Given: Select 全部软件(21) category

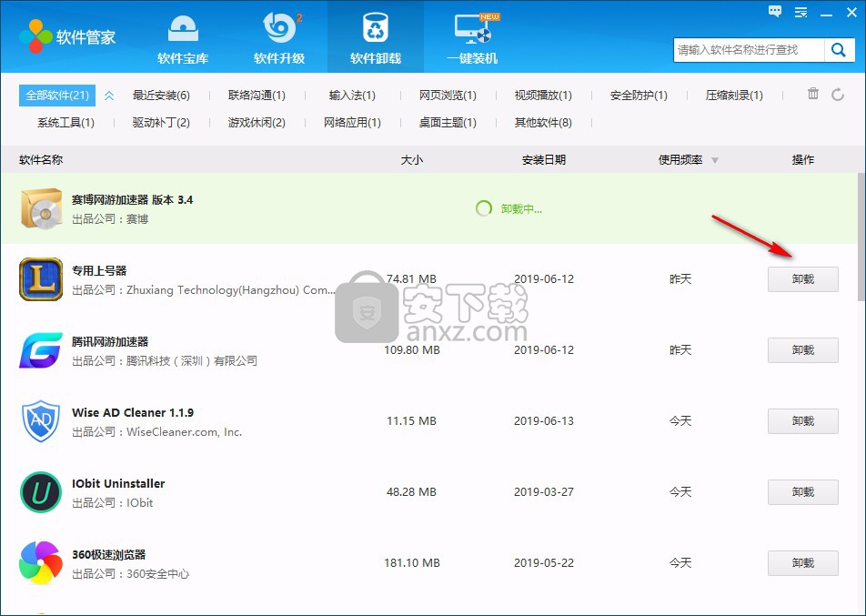Looking at the screenshot, I should (57, 95).
